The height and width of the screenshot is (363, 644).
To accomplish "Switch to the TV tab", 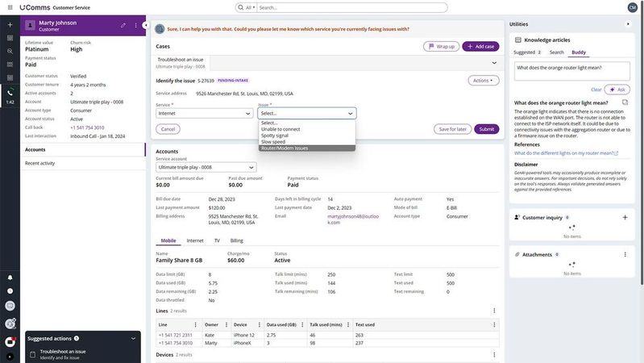I will pyautogui.click(x=217, y=240).
